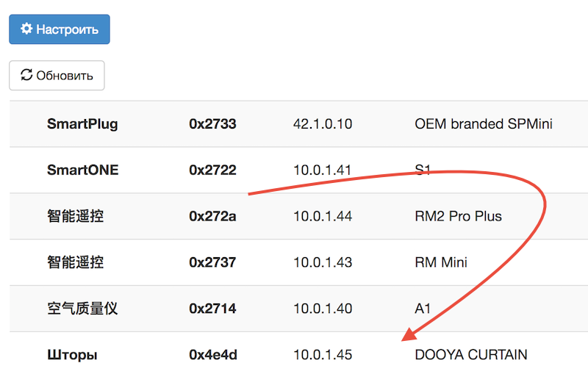Click the refresh icon on Обновить button
The image size is (588, 388).
pyautogui.click(x=26, y=75)
